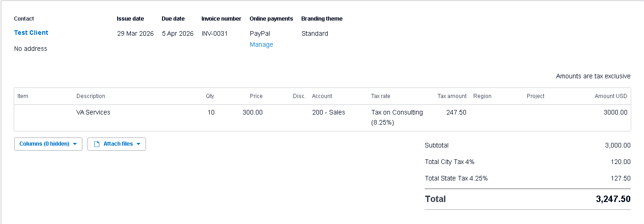Click the due date 5 Apr 2026
This screenshot has height=224, width=644.
tap(178, 33)
